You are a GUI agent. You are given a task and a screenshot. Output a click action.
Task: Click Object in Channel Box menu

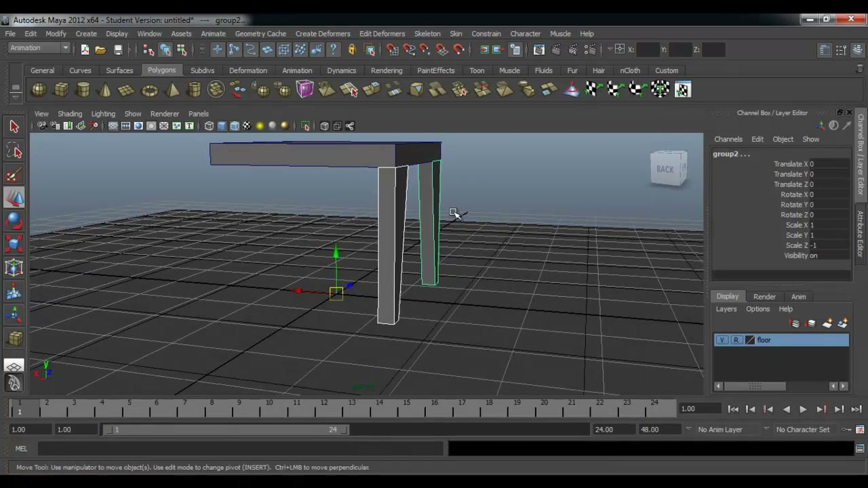[783, 140]
